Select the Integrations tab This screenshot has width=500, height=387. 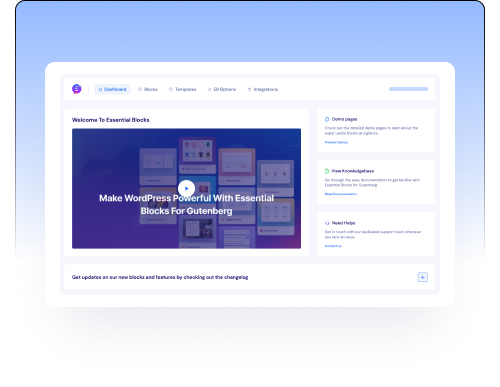263,89
